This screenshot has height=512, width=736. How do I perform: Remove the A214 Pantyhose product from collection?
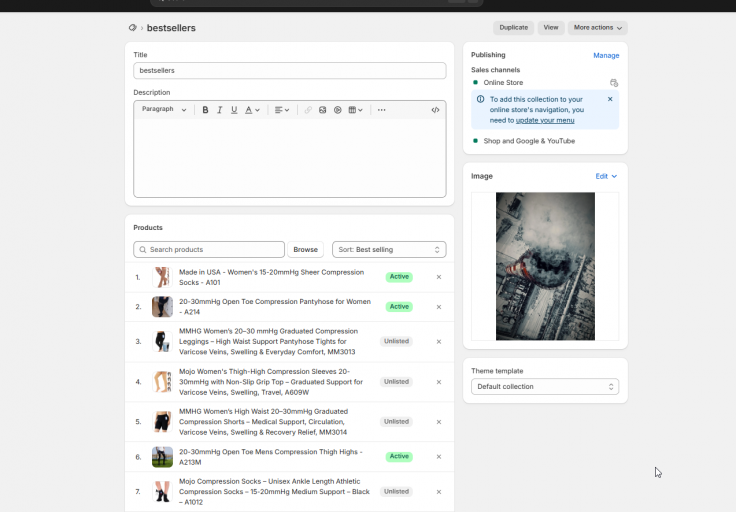pos(439,307)
